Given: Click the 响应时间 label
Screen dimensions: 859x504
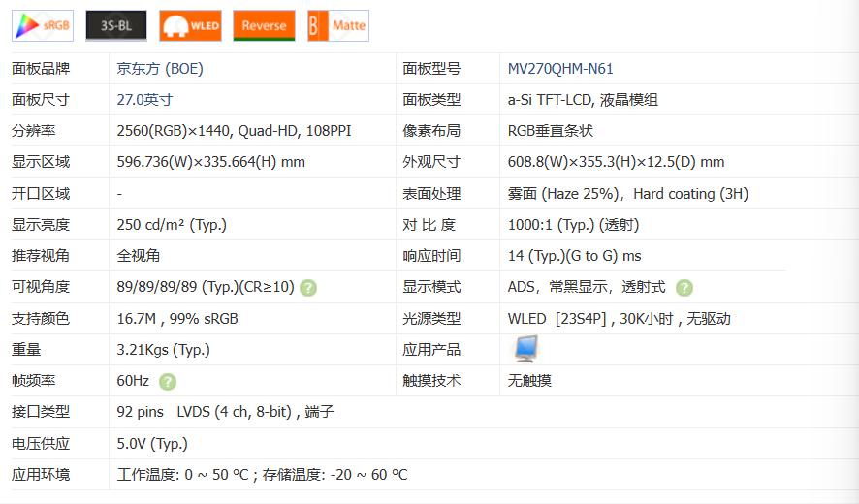Looking at the screenshot, I should click(x=431, y=256).
